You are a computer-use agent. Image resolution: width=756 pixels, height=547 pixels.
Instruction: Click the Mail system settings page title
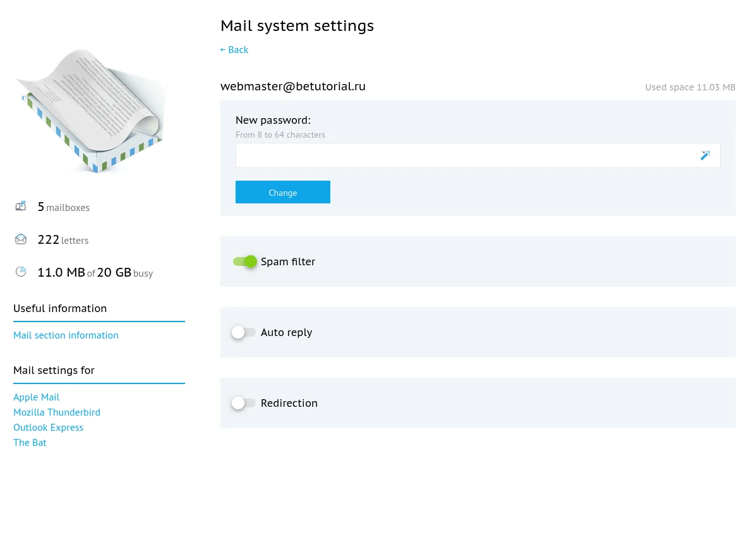[297, 26]
